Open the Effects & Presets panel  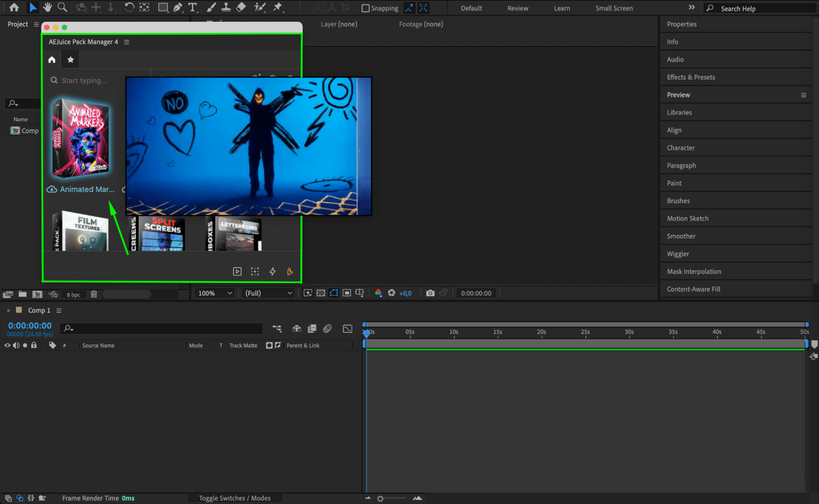click(691, 77)
